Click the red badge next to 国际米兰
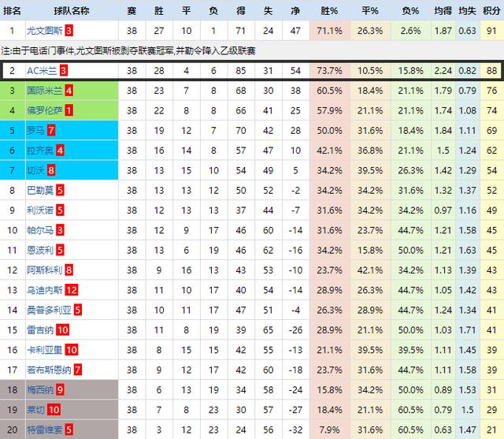Screen dimensions: 504x439 pyautogui.click(x=69, y=91)
